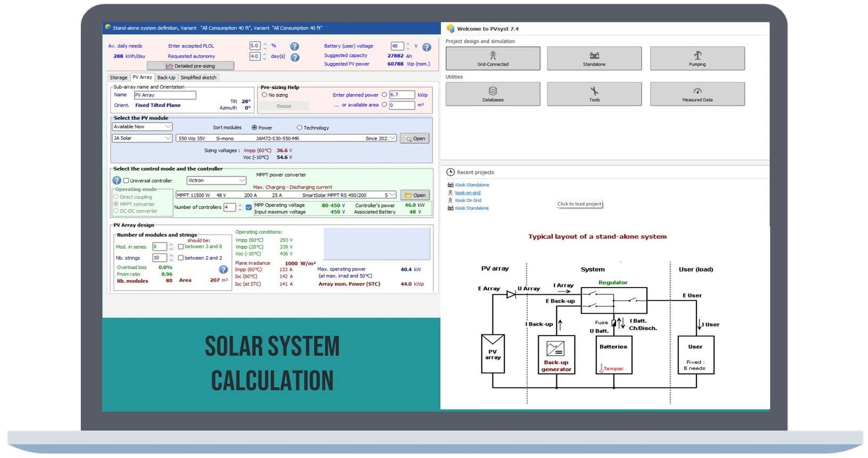Click the sub-array Name input field
The width and height of the screenshot is (868, 458).
(x=165, y=95)
